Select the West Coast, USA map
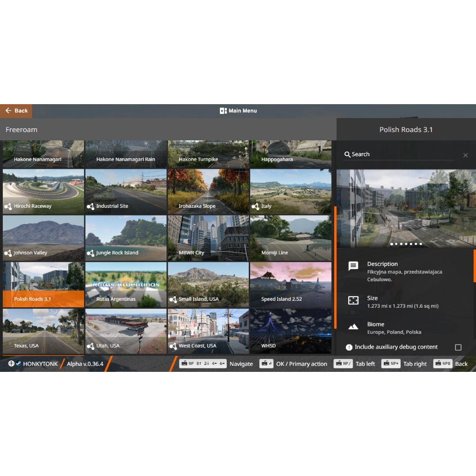Screen dimensions: 476x476 [x=208, y=331]
